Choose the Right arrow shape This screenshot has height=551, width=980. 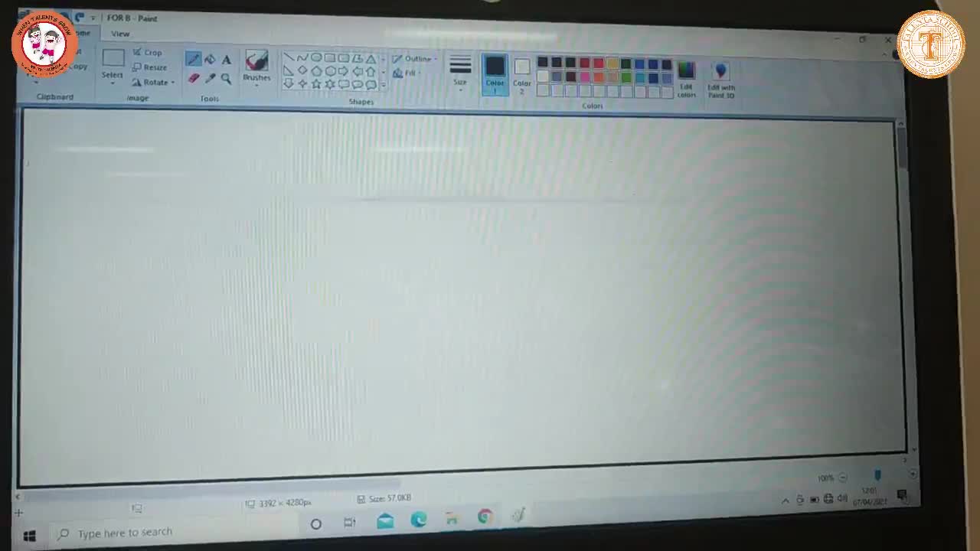coord(344,71)
